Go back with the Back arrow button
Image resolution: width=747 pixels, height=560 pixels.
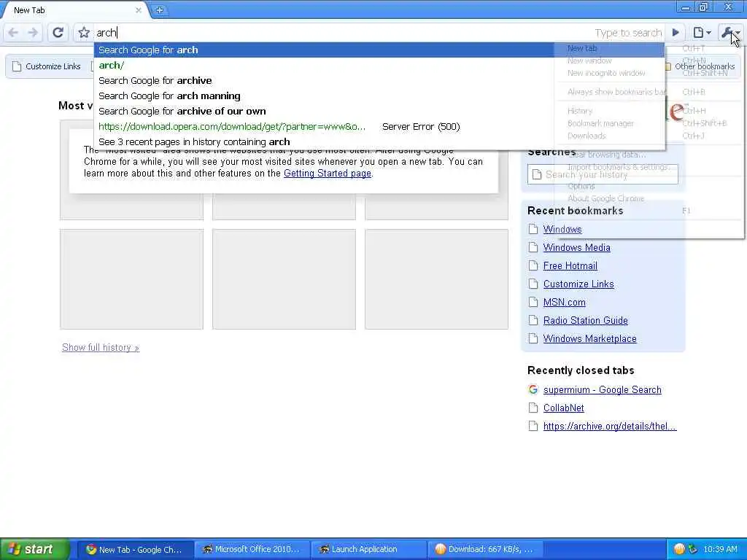(13, 32)
